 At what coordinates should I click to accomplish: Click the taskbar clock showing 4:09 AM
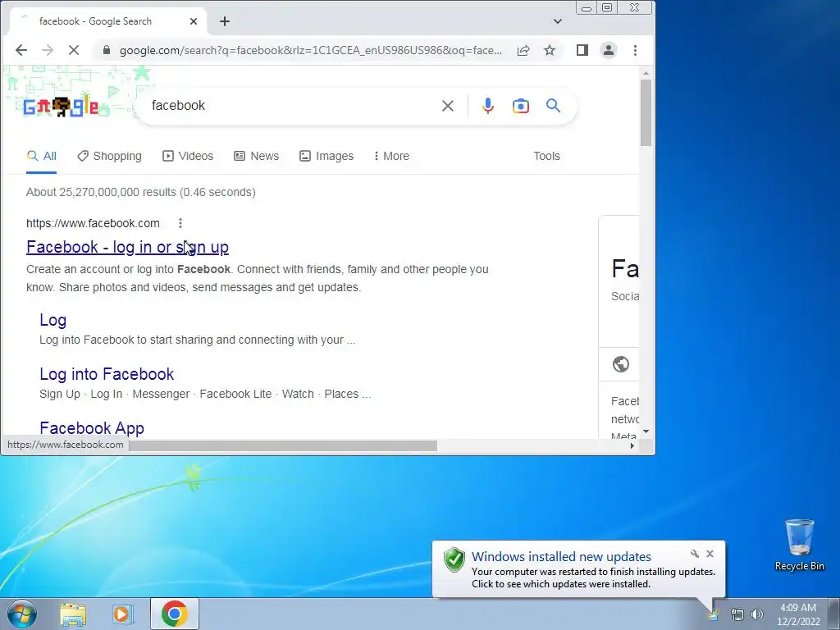[x=798, y=614]
